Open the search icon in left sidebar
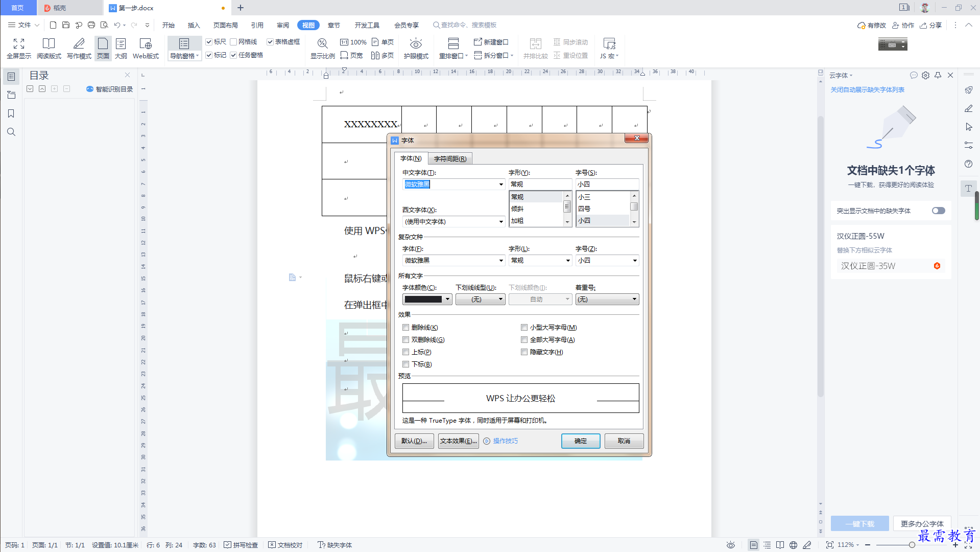The height and width of the screenshot is (552, 980). [11, 132]
